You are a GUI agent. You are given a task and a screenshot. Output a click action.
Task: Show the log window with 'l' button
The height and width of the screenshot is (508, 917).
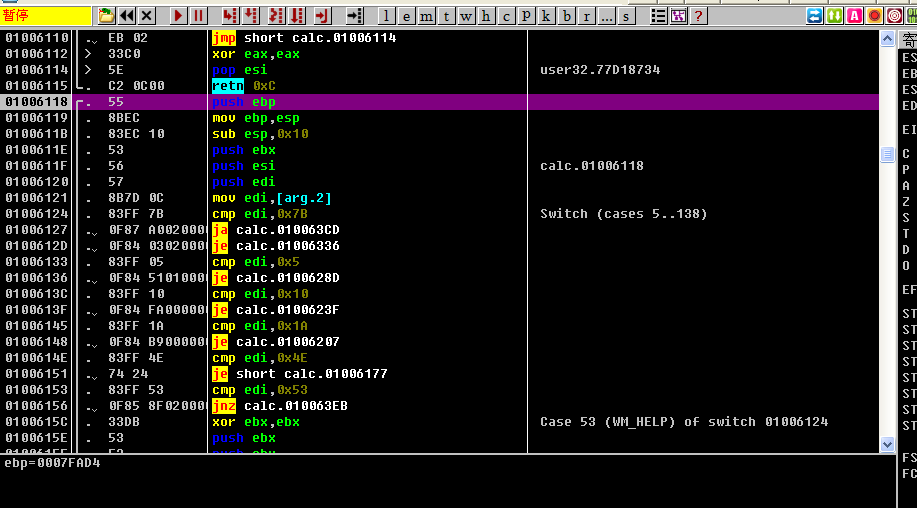(385, 16)
